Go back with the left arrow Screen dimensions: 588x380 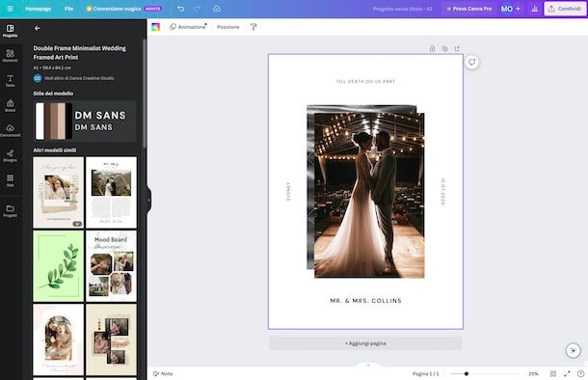point(38,28)
